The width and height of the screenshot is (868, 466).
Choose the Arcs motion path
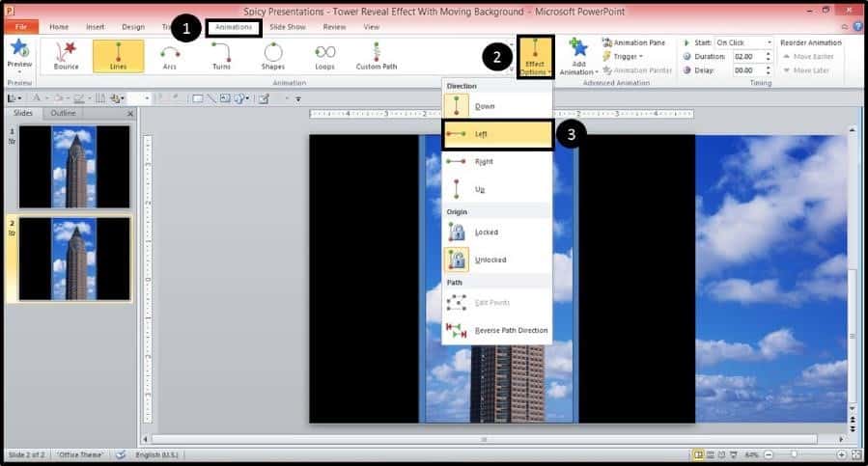coord(170,56)
